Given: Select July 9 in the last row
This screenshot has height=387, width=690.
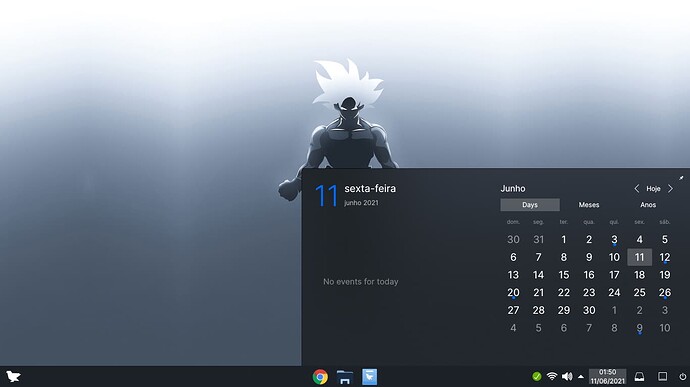Looking at the screenshot, I should tap(639, 328).
